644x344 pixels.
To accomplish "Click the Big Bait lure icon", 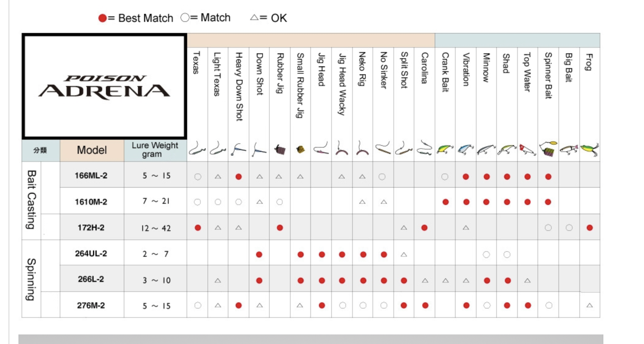I will (x=569, y=149).
